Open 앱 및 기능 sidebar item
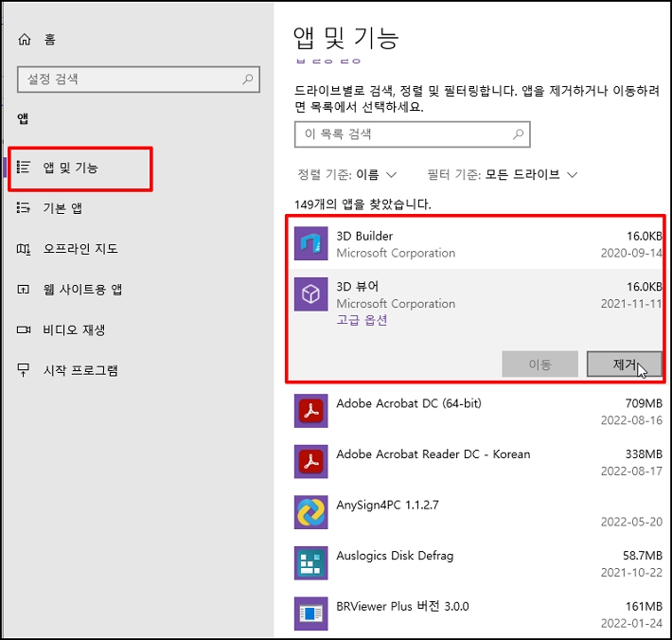 pyautogui.click(x=80, y=168)
